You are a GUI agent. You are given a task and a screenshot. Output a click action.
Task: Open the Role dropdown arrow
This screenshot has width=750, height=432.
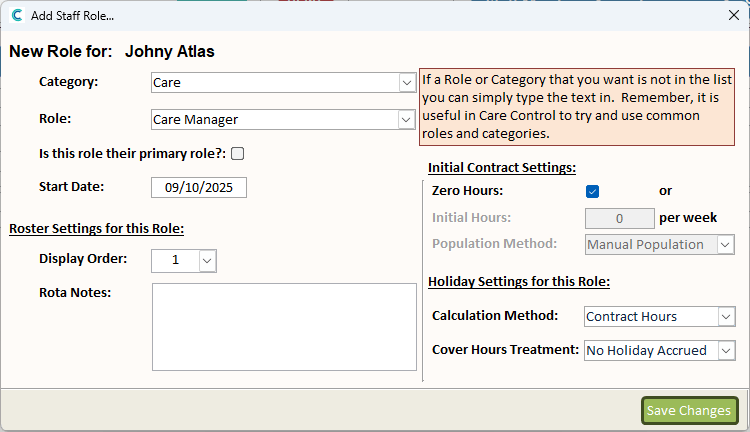(x=407, y=120)
